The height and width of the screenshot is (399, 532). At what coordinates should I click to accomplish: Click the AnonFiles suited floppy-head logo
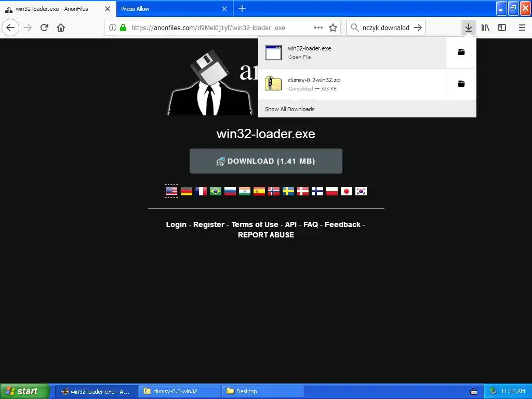coord(210,83)
